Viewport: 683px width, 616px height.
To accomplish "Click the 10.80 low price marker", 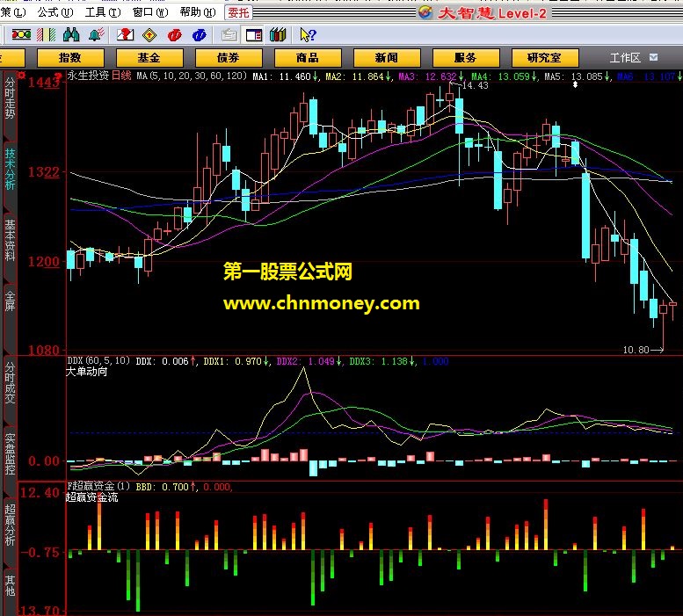I will click(636, 350).
